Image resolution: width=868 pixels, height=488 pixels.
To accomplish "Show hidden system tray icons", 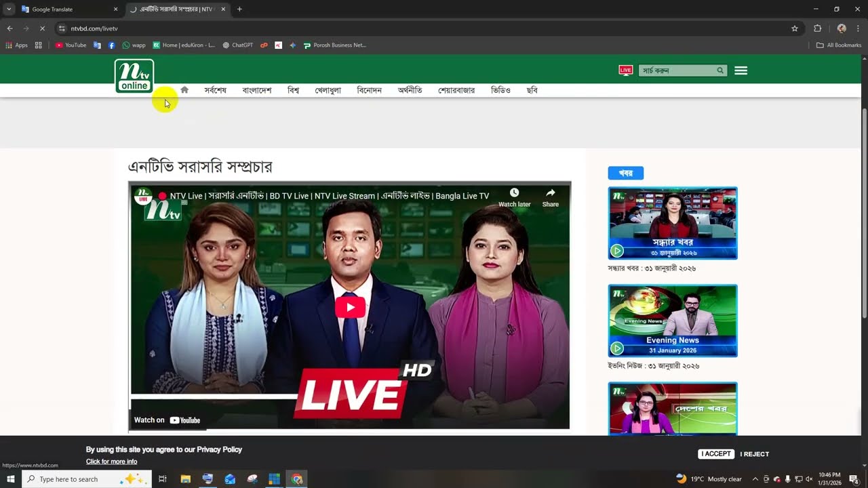I will click(x=755, y=479).
